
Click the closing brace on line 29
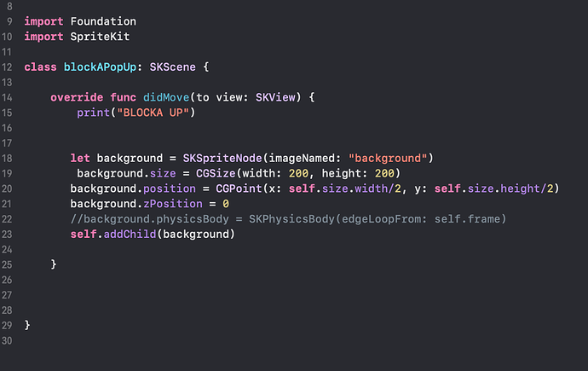point(27,325)
